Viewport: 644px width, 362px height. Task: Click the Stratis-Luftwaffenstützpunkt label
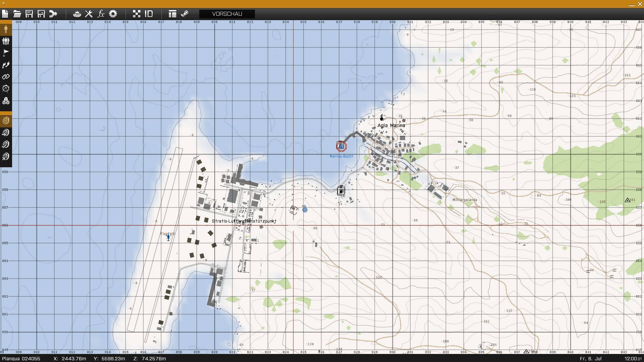tap(244, 221)
